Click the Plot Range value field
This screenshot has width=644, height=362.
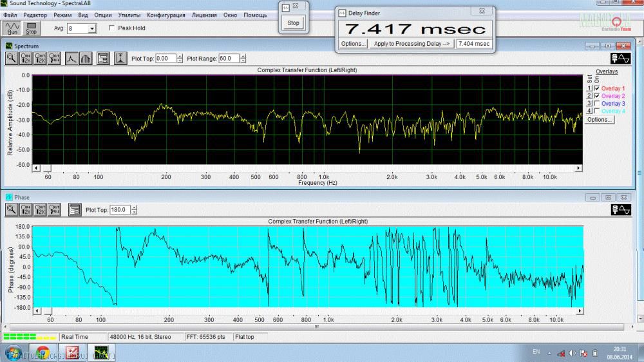tap(229, 59)
